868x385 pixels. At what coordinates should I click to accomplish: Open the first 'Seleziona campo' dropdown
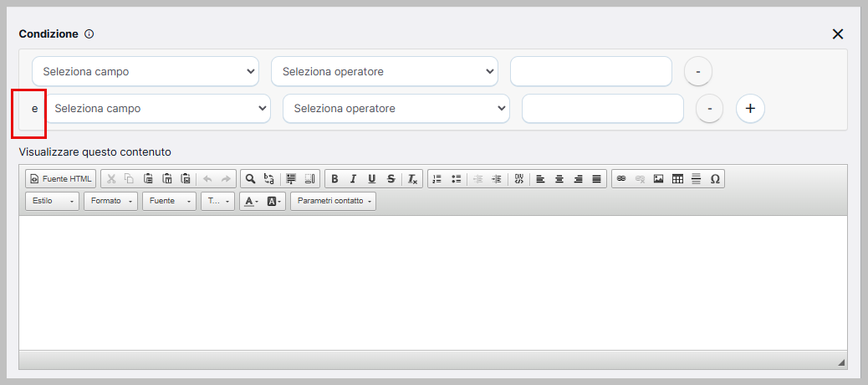(x=146, y=72)
